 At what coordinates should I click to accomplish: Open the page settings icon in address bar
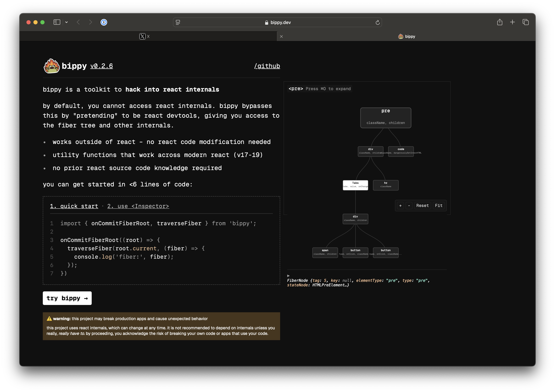click(x=178, y=22)
